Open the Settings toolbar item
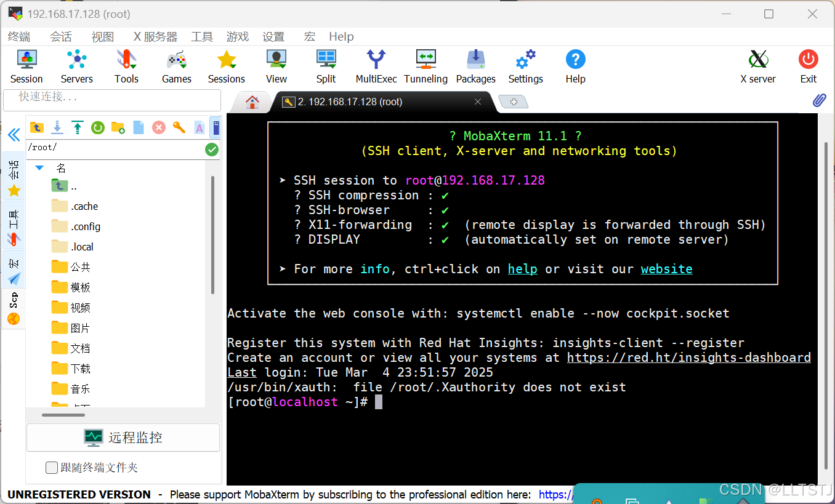The width and height of the screenshot is (835, 504). [525, 66]
